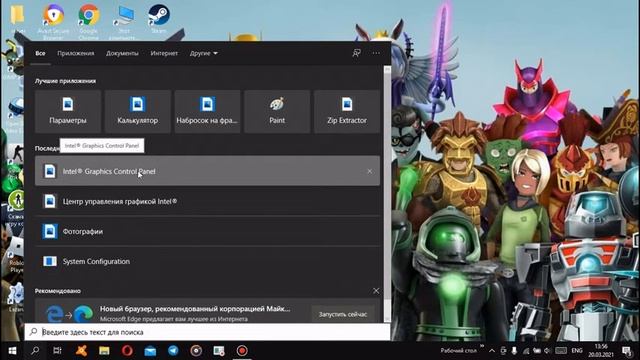Launch Калькулятор from top apps
Image resolution: width=640 pixels, height=360 pixels.
[138, 111]
